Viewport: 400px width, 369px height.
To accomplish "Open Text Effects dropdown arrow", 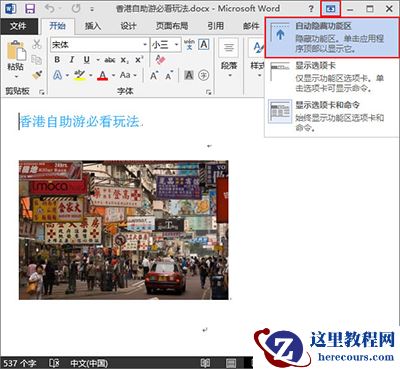I will click(67, 75).
